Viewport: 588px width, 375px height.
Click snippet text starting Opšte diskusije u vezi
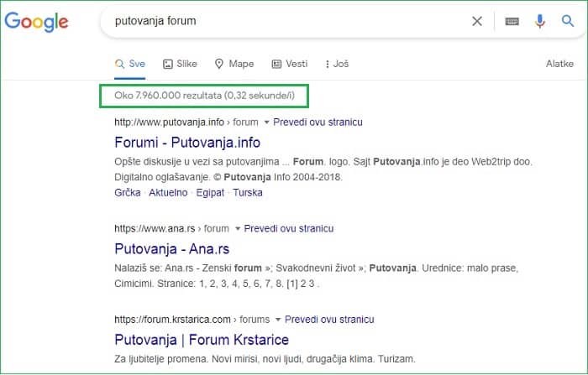pos(323,169)
